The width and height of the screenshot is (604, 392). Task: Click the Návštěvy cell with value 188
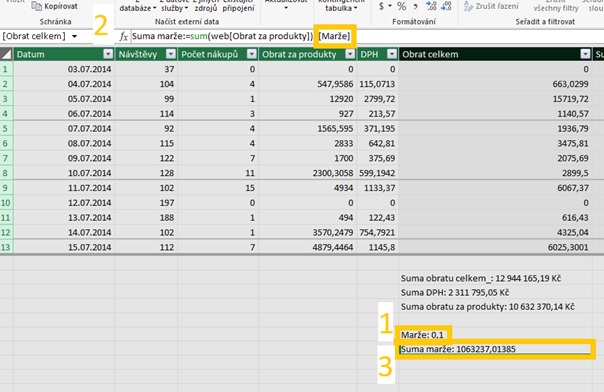click(146, 218)
